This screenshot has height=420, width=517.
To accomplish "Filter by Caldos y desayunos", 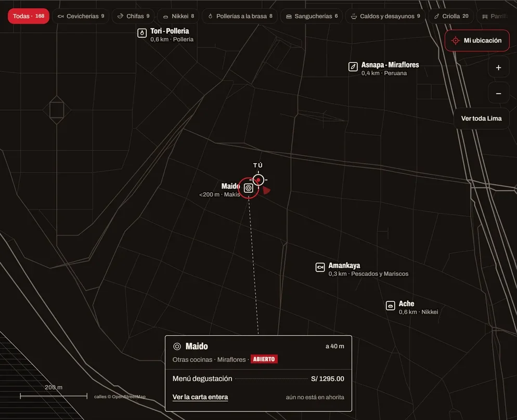I will pos(385,16).
